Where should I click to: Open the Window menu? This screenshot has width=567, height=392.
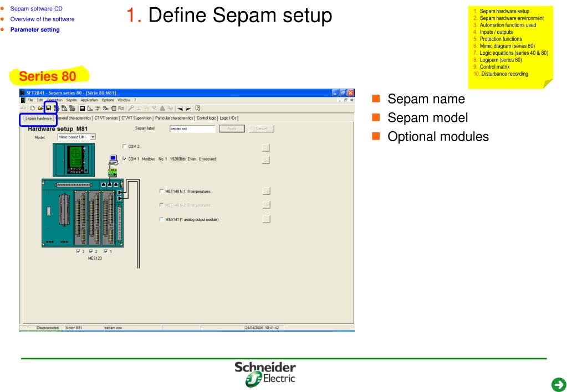[x=124, y=100]
